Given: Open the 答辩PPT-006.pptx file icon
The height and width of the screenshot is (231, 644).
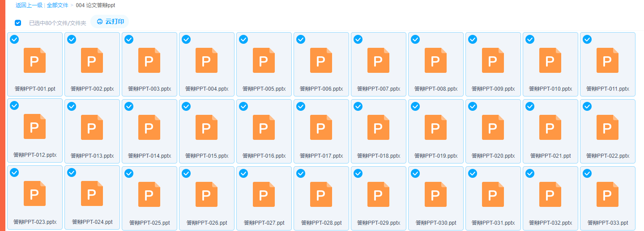Looking at the screenshot, I should (x=321, y=60).
